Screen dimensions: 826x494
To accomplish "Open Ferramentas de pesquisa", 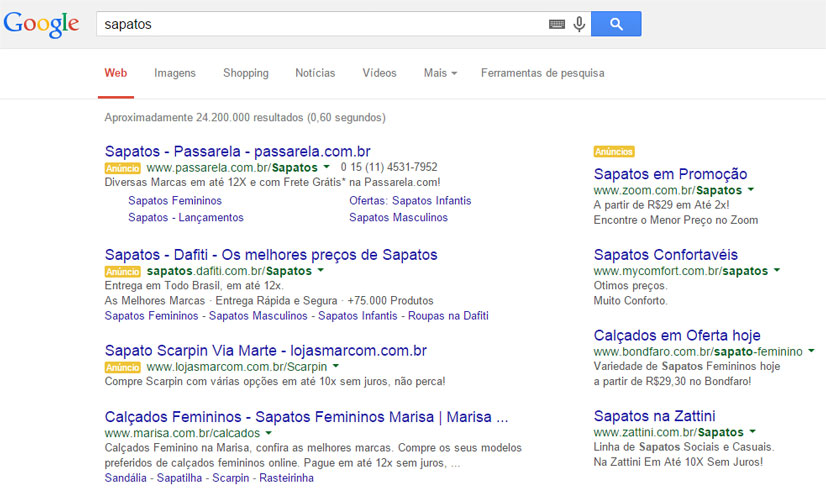I will click(x=543, y=73).
